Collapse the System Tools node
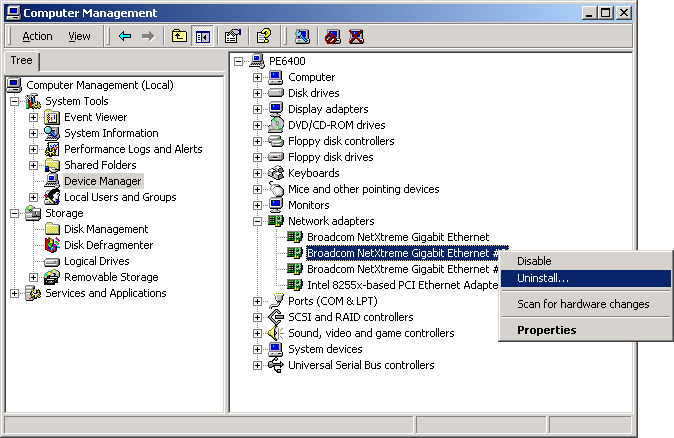Screen dimensions: 674x438 (x=15, y=101)
